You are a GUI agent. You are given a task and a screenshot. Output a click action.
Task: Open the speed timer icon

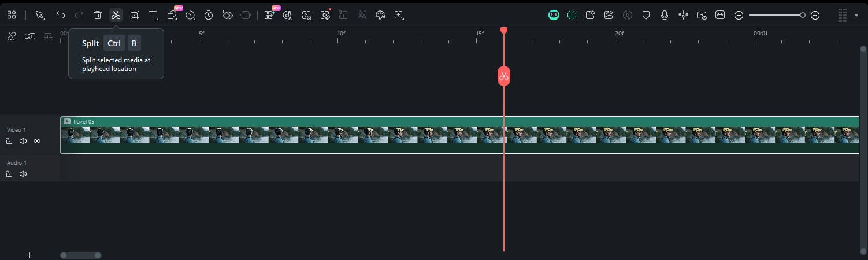(209, 16)
